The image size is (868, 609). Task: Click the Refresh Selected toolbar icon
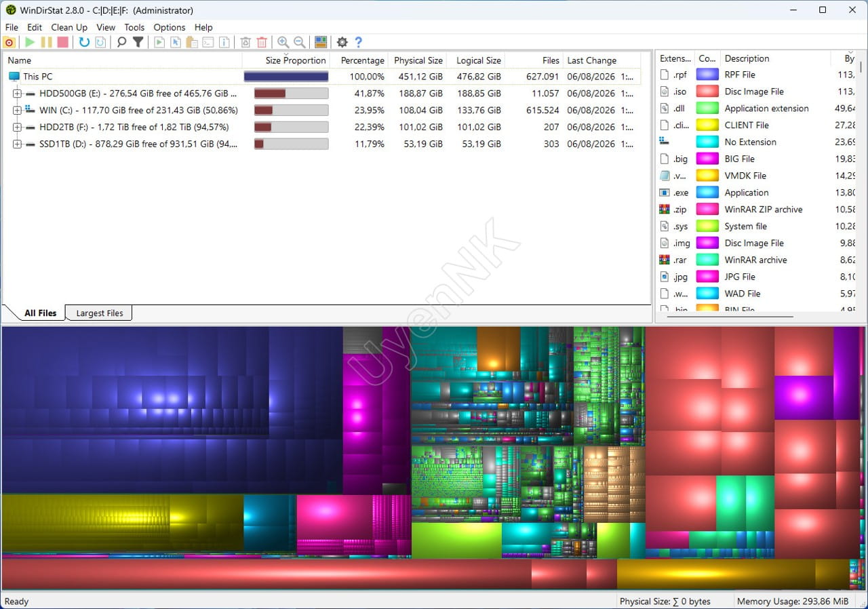tap(100, 42)
